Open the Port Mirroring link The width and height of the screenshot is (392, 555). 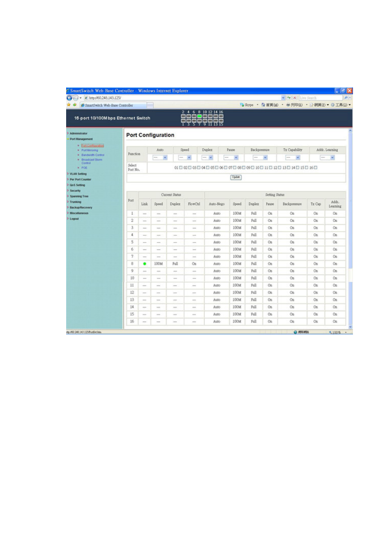90,150
